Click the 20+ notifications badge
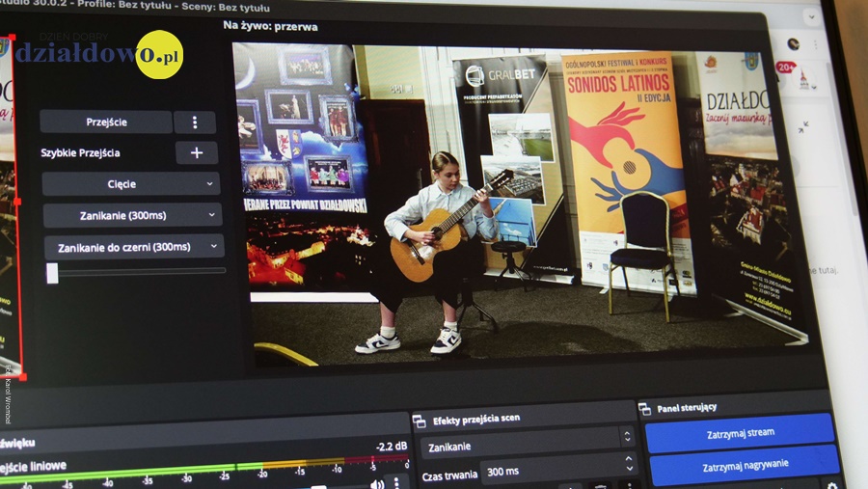 [785, 67]
